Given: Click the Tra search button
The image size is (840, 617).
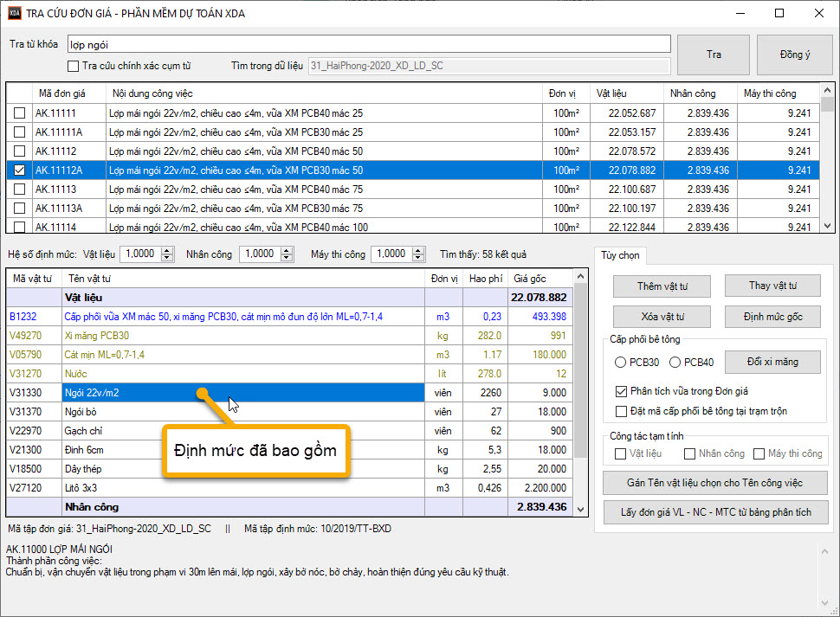Looking at the screenshot, I should pos(713,55).
